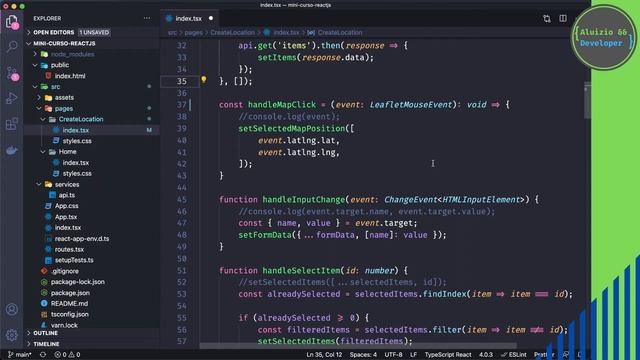Screen dimensions: 640x360
Task: Click pages in the breadcrumb
Action: point(193,33)
